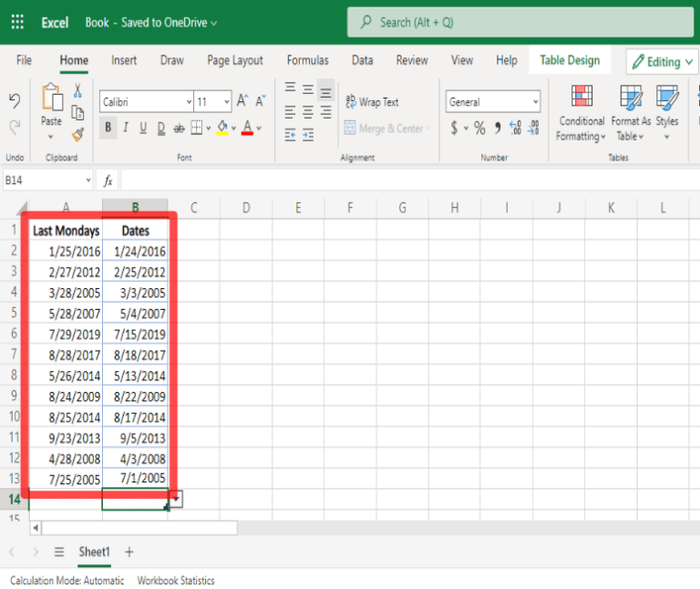Image resolution: width=700 pixels, height=589 pixels.
Task: Increase indent icon
Action: [308, 134]
